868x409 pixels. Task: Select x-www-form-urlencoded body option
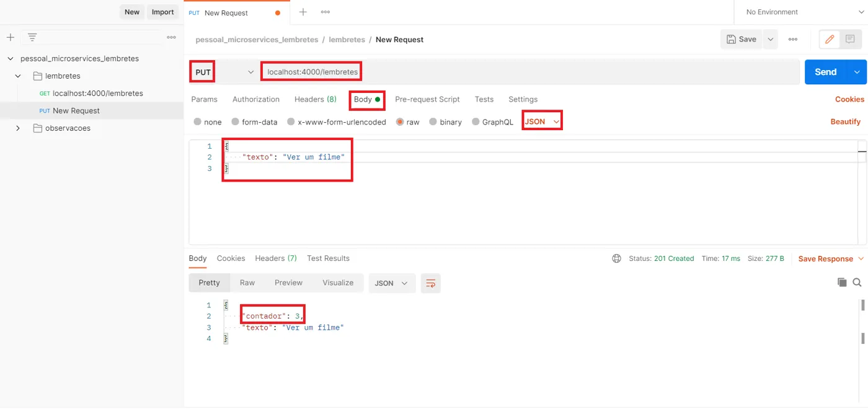tap(291, 121)
